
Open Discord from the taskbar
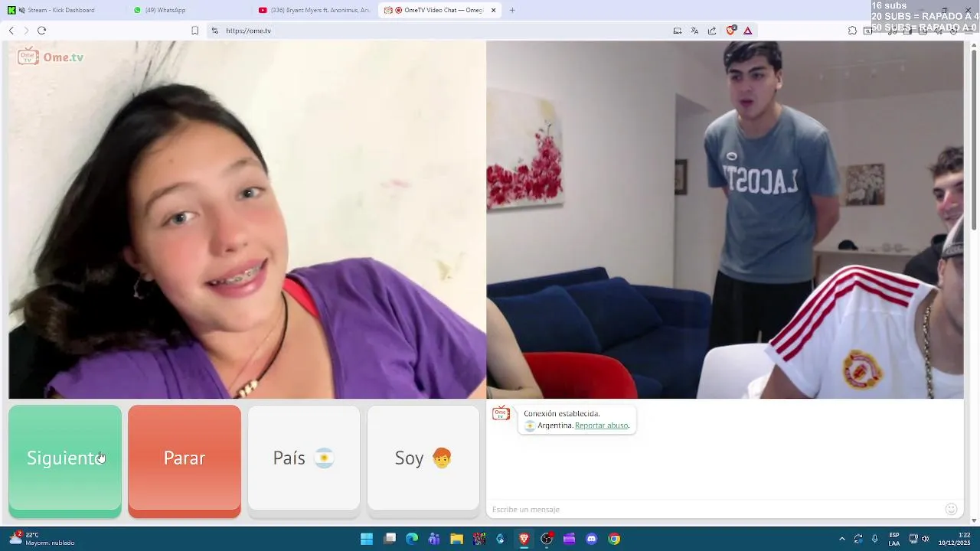tap(591, 539)
